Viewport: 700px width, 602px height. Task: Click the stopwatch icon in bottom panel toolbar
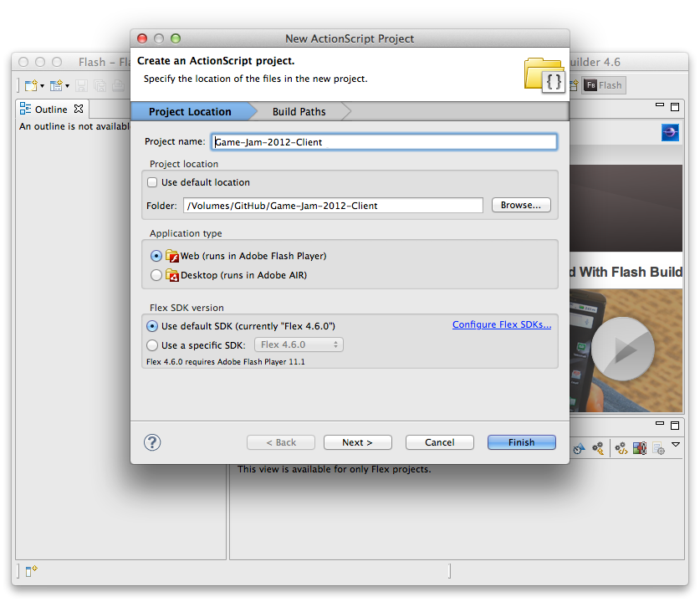click(579, 448)
